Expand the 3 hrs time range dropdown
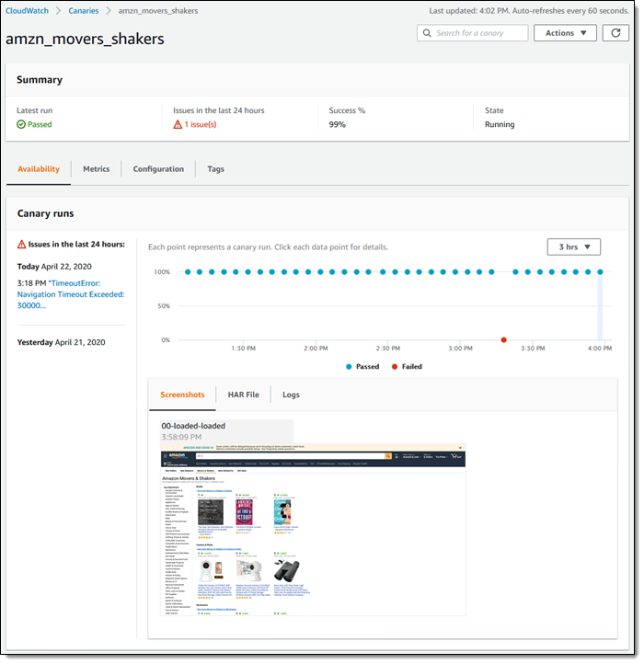Viewport: 644px width, 664px height. (573, 246)
